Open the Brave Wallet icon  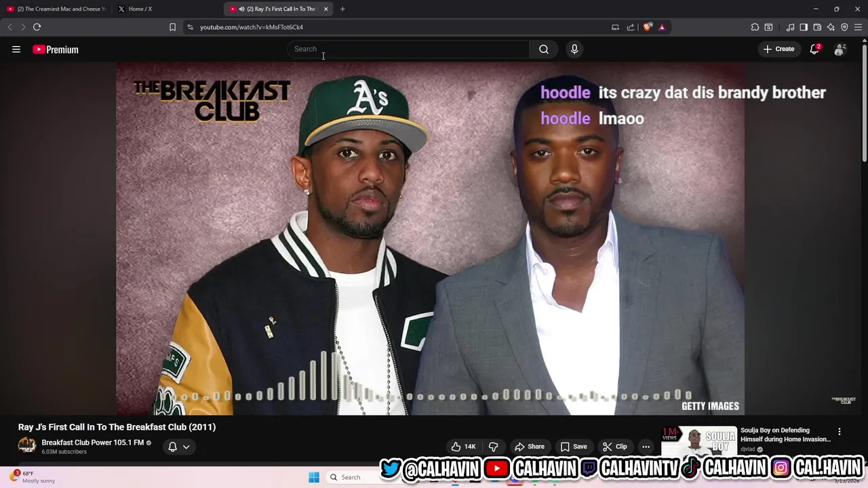[817, 27]
